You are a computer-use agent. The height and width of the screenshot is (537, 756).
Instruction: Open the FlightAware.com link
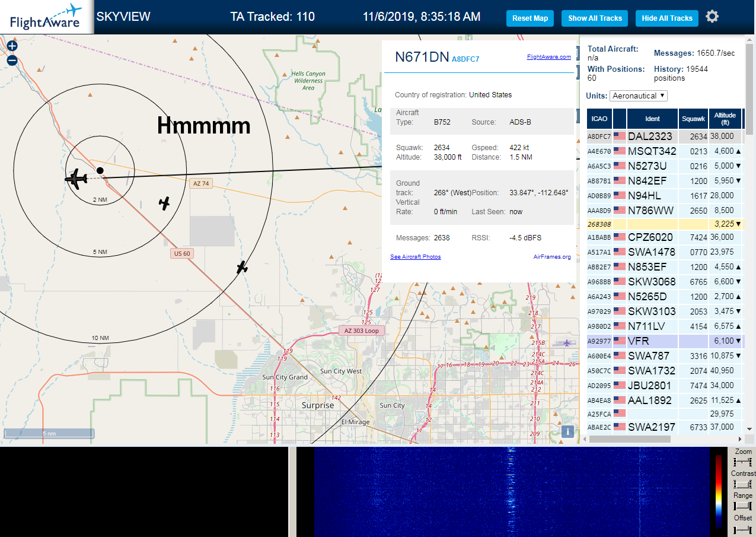click(548, 57)
